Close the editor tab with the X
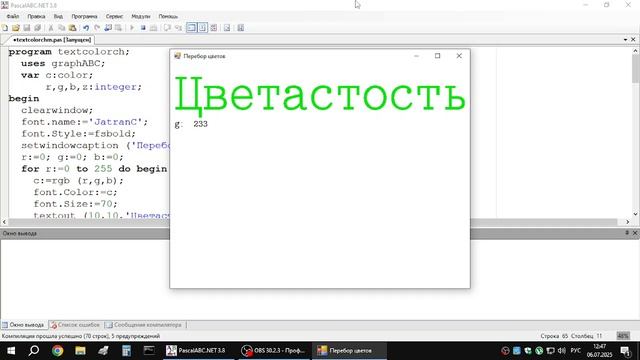The height and width of the screenshot is (360, 640). click(x=633, y=40)
